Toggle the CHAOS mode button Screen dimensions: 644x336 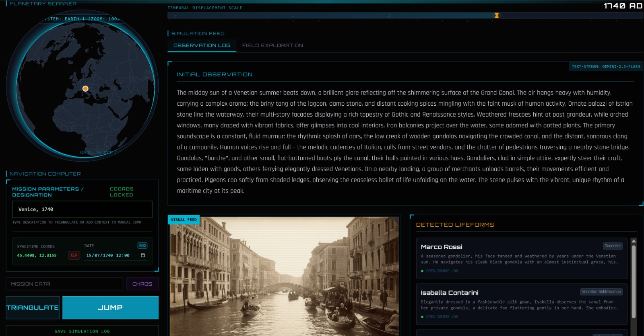click(142, 284)
